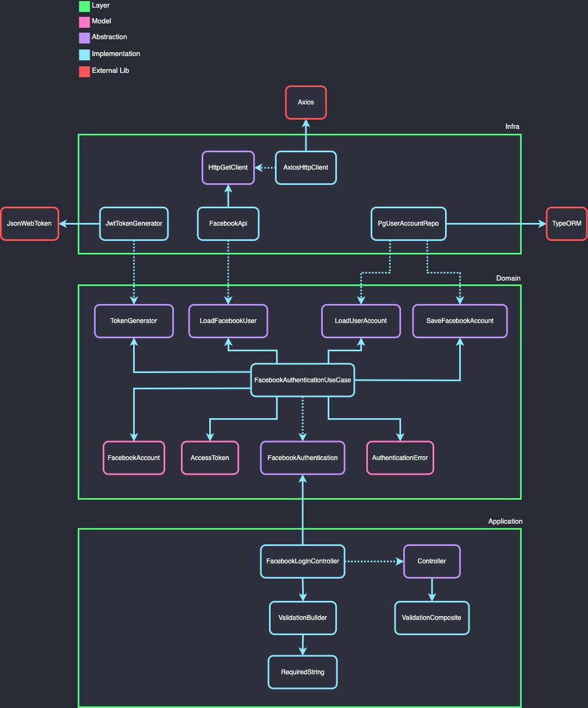Screen dimensions: 588x708
Task: Select the HttpGetClient abstraction node
Action: (x=228, y=167)
